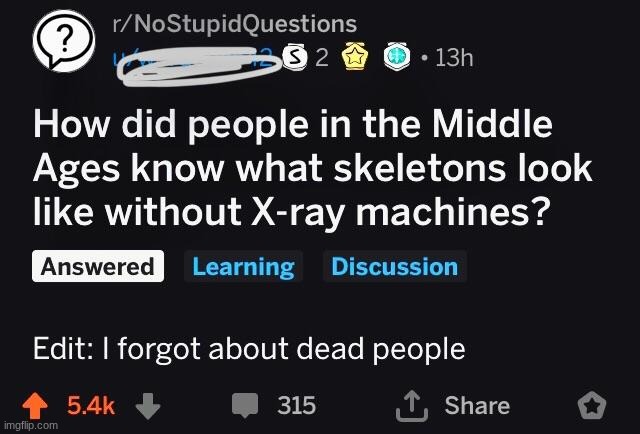Downvote the skeletons post

147,405
